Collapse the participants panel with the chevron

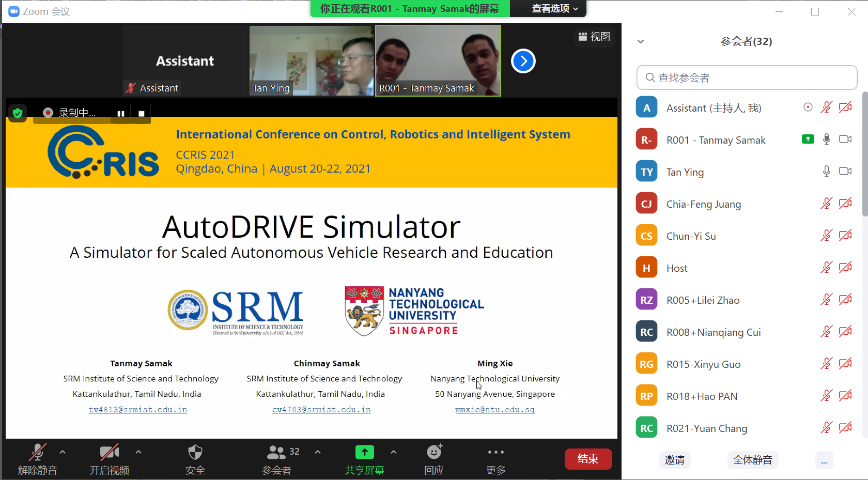[x=641, y=41]
